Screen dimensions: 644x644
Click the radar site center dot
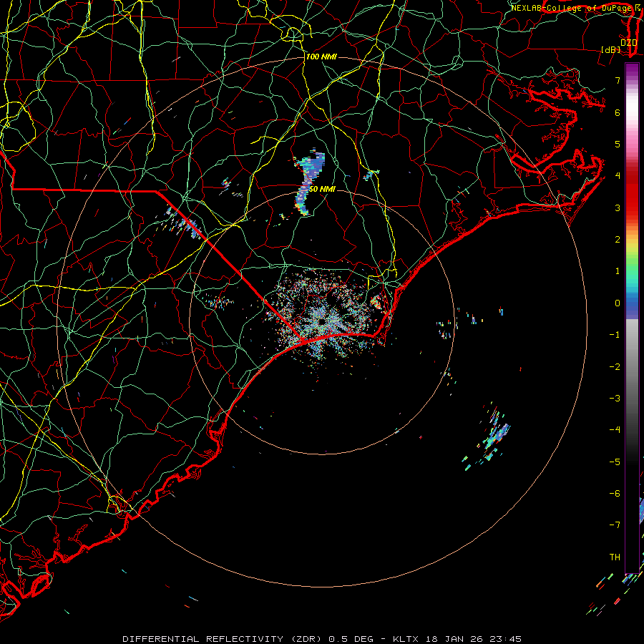click(321, 321)
